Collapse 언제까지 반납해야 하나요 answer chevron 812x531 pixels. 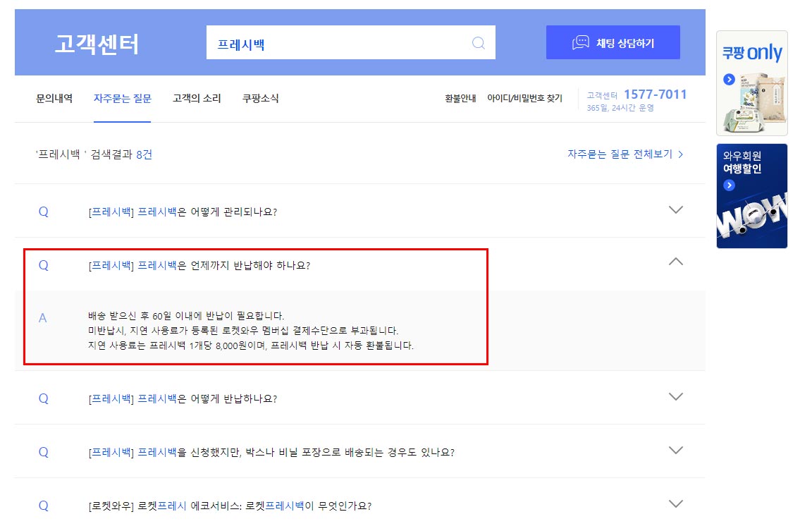676,262
